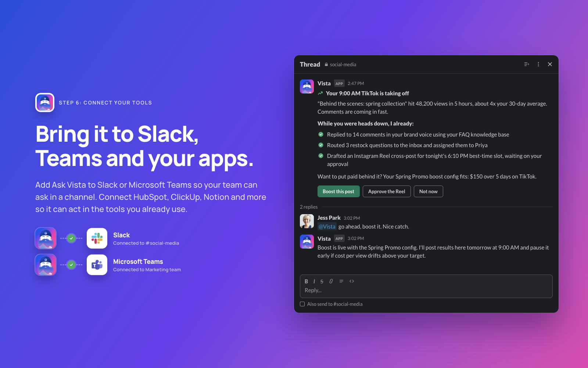Viewport: 588px width, 368px height.
Task: Click Vista's avatar on the 2:47 PM message
Action: click(x=307, y=86)
